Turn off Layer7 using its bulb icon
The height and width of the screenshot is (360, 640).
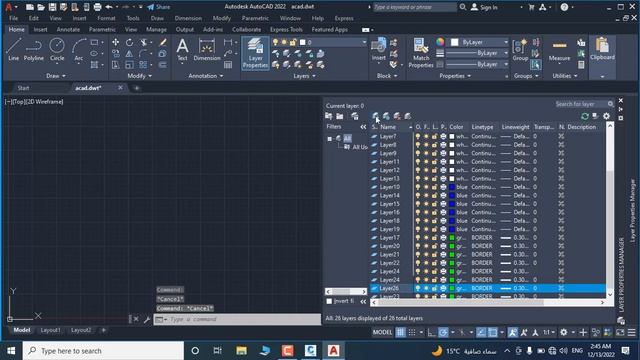point(418,136)
